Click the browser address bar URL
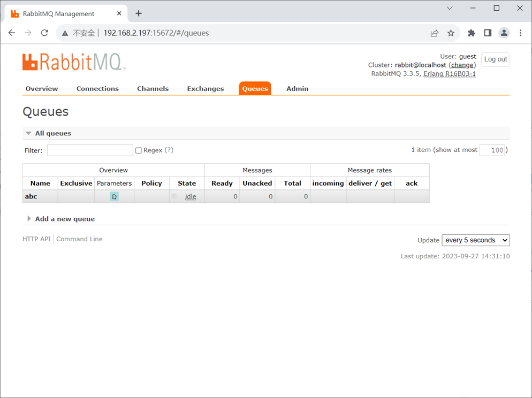This screenshot has height=398, width=532. (156, 33)
